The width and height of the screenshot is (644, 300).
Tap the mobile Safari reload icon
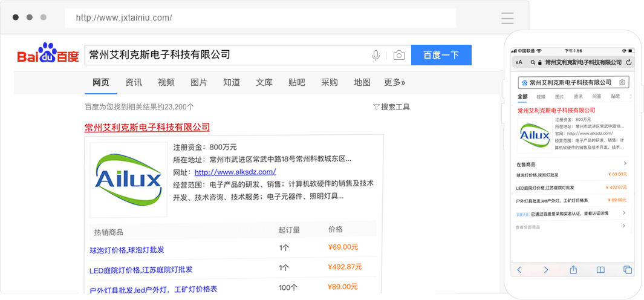coord(629,62)
